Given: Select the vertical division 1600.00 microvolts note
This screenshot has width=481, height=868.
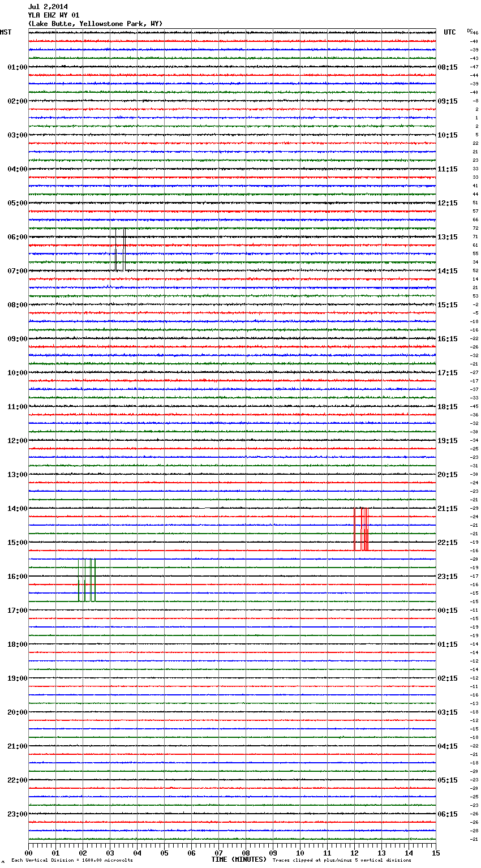Looking at the screenshot, I should [x=72, y=860].
